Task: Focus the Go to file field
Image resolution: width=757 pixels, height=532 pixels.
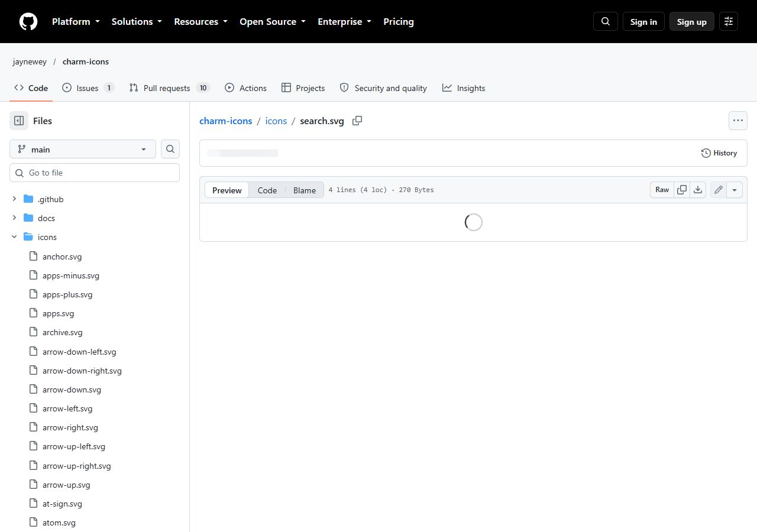Action: (95, 173)
